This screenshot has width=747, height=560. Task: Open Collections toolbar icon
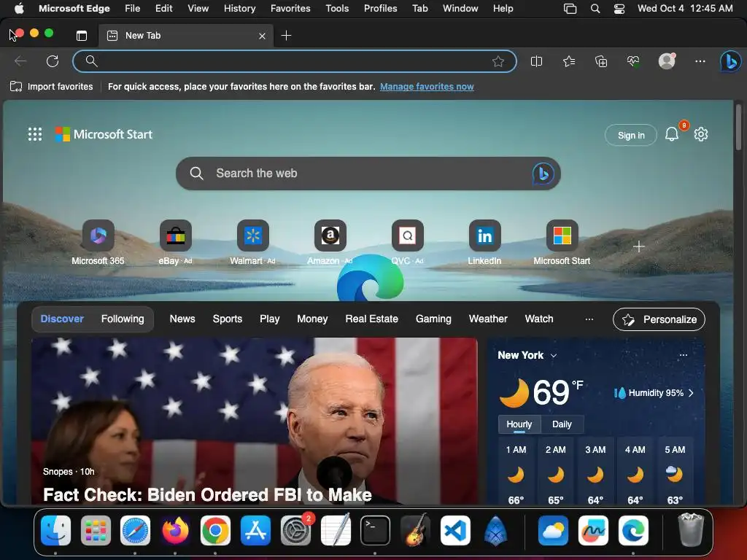pyautogui.click(x=601, y=61)
